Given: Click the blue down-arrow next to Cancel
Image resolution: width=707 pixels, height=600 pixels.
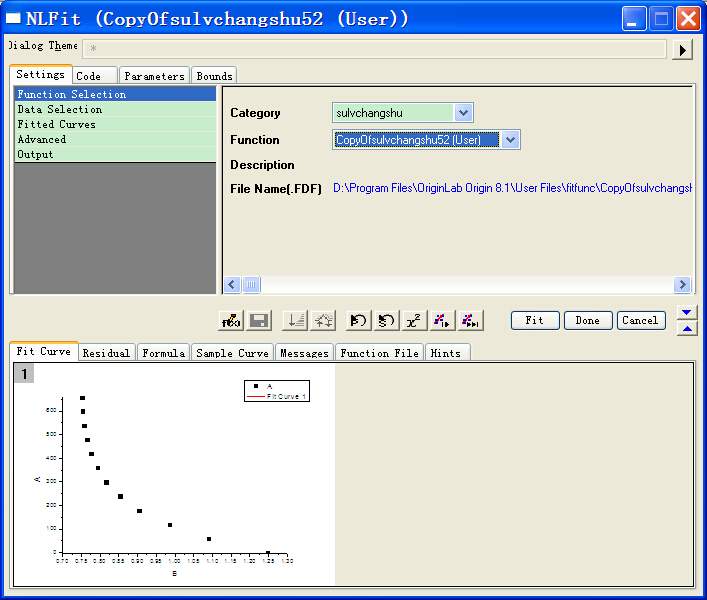Looking at the screenshot, I should click(687, 312).
